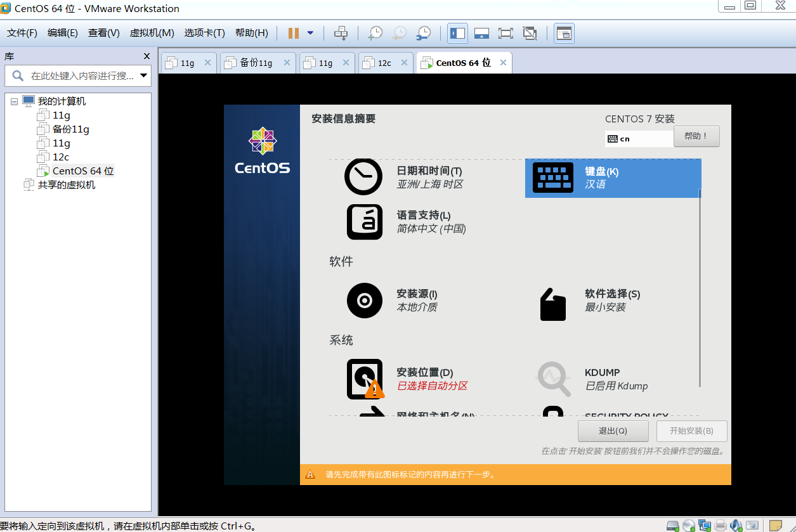Close the CentOS 64 位 tab
The width and height of the screenshot is (796, 532).
tap(503, 63)
